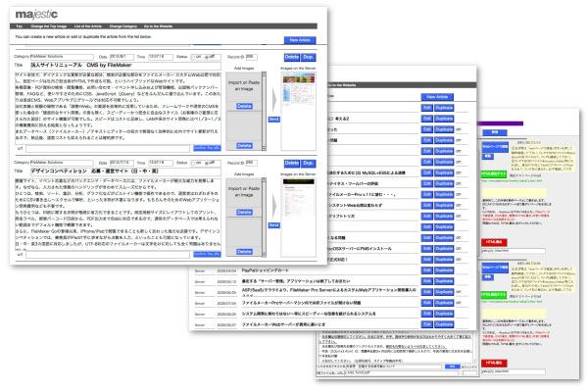
Task: Click the Date field of CMS by FileMaker record
Action: coord(122,57)
